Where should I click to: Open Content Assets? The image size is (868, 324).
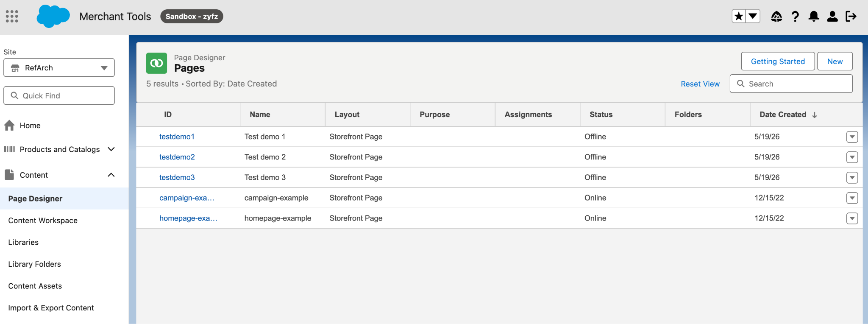tap(35, 286)
